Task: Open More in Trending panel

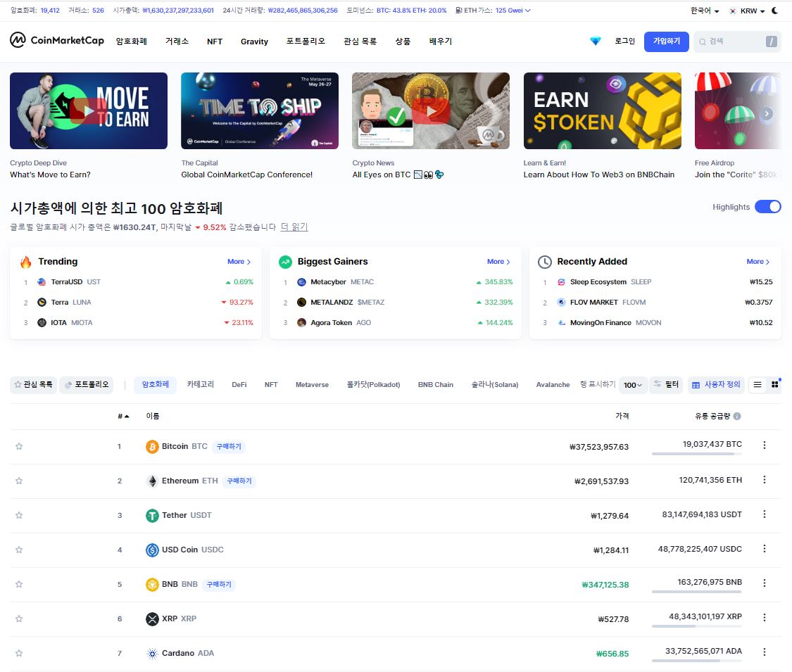Action: pos(239,262)
